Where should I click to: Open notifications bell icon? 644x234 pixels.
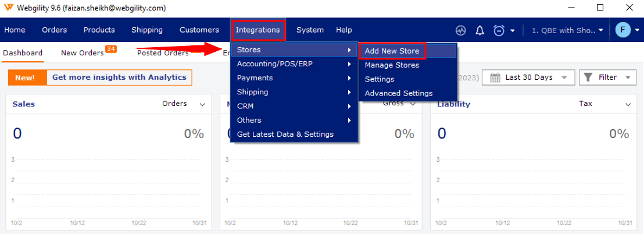pyautogui.click(x=480, y=30)
